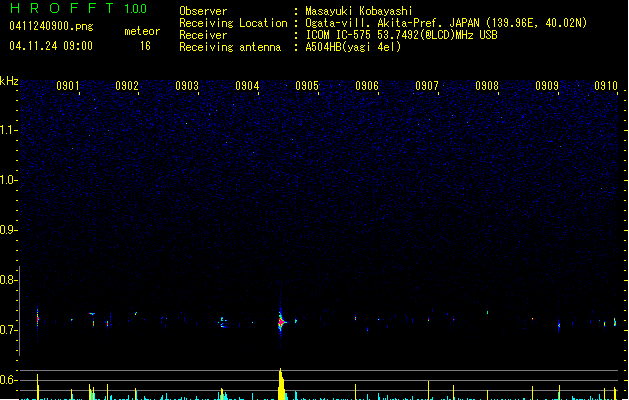The image size is (629, 400).
Task: Click the cyan echo cluster before 0904
Action: click(x=223, y=322)
